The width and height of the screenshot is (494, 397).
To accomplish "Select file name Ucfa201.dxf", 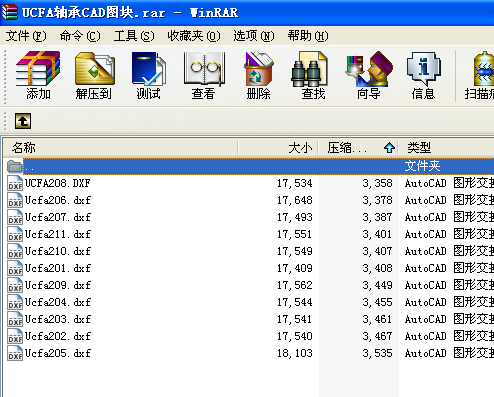I will tap(58, 268).
